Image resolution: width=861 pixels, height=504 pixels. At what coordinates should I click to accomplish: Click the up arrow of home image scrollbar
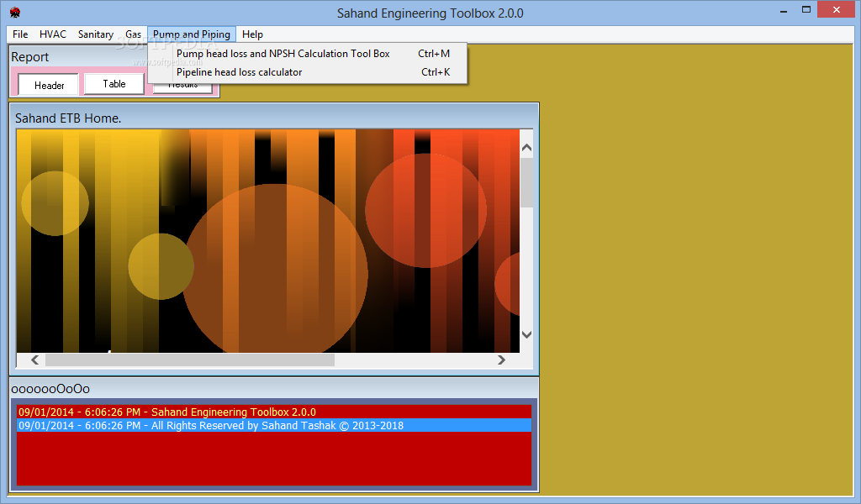click(526, 148)
